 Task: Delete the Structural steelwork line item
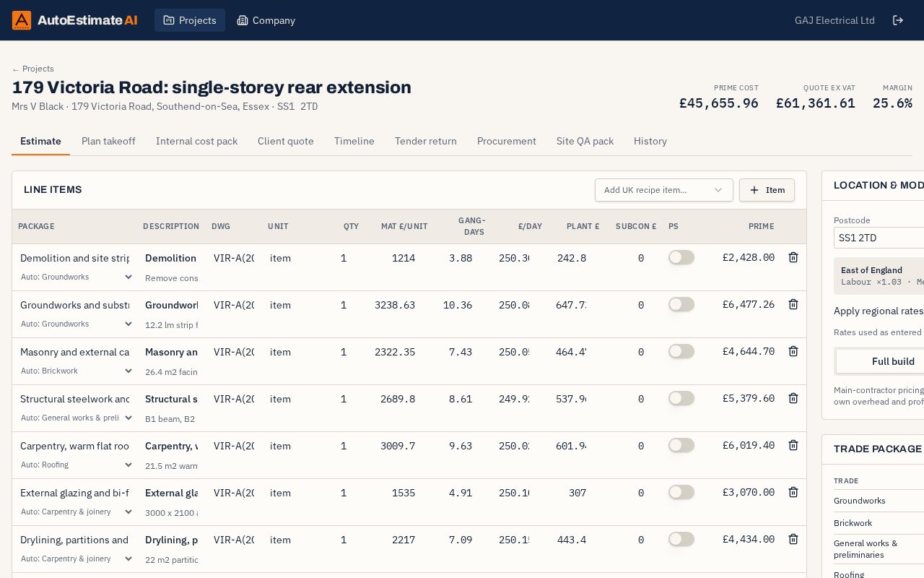pos(793,398)
